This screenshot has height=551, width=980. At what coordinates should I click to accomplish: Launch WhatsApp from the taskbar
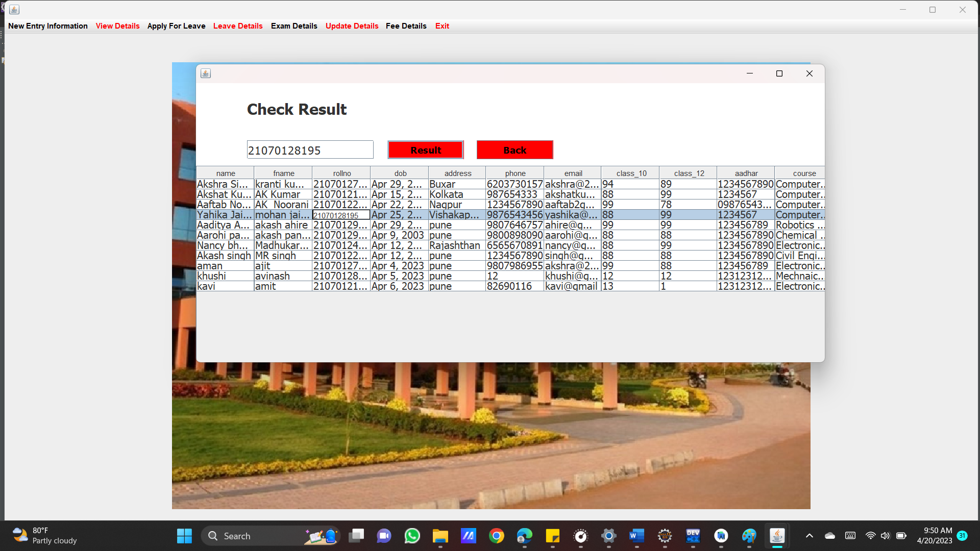click(412, 536)
